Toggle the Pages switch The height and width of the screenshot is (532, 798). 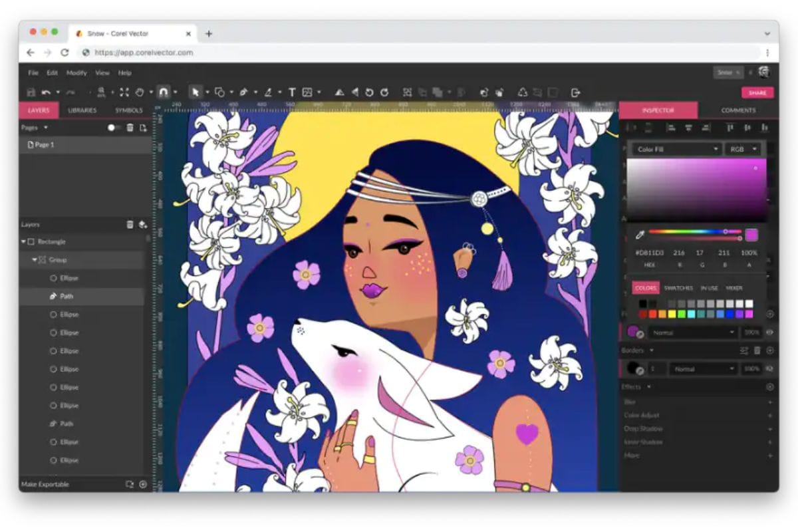[x=114, y=128]
